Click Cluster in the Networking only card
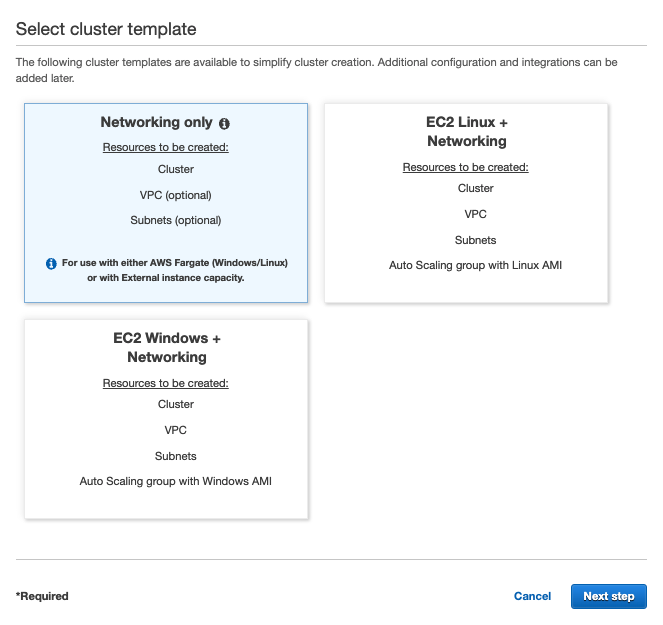The width and height of the screenshot is (663, 625). (x=175, y=169)
